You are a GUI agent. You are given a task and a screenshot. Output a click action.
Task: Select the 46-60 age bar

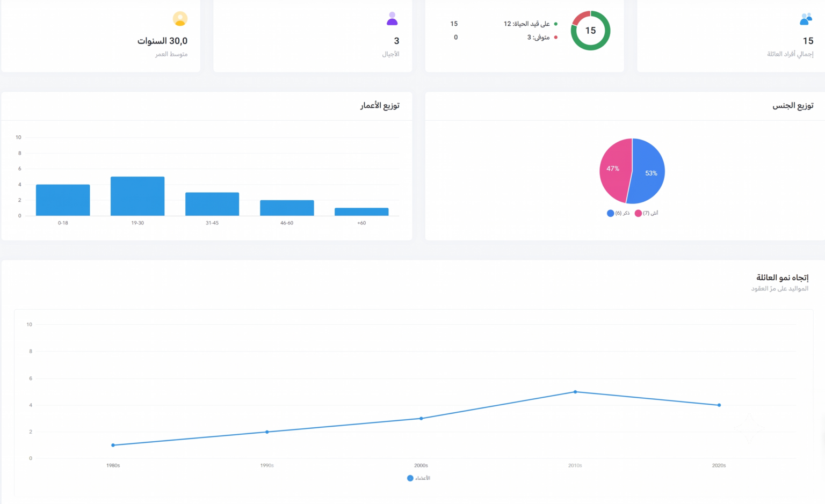coord(287,208)
